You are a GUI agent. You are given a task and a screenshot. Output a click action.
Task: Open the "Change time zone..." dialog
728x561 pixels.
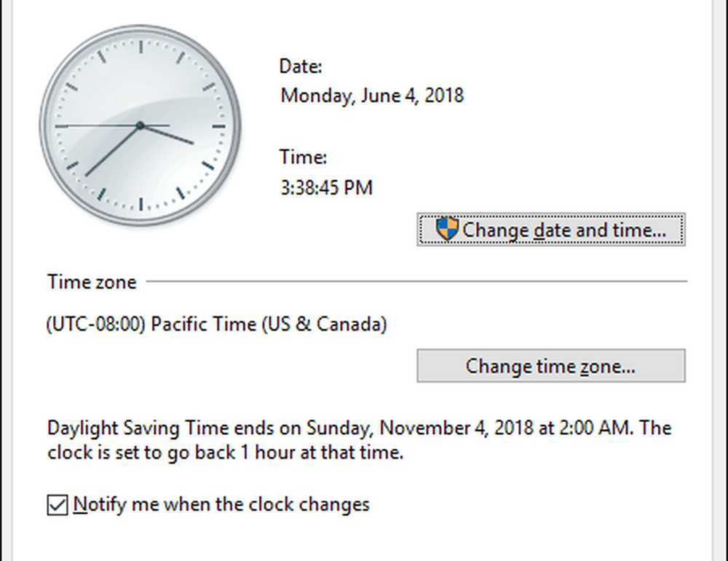point(550,366)
